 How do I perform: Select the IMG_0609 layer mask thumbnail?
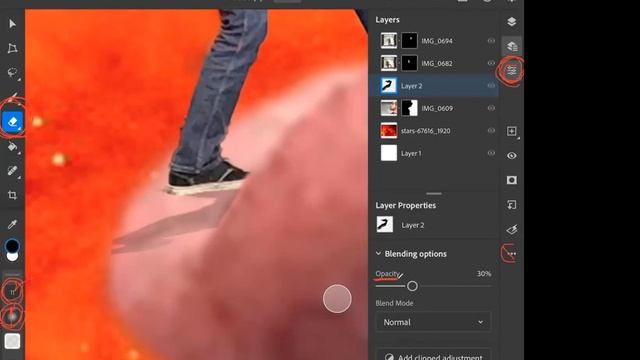click(409, 108)
